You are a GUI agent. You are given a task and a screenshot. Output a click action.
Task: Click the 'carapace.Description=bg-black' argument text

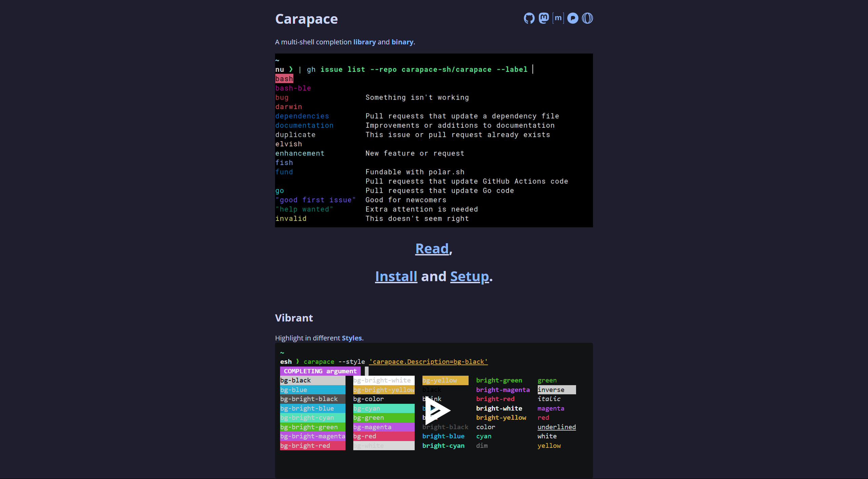(428, 362)
